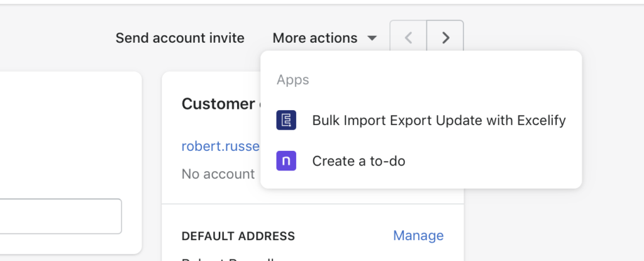The width and height of the screenshot is (644, 261).
Task: Click the Apps section heading
Action: [293, 80]
